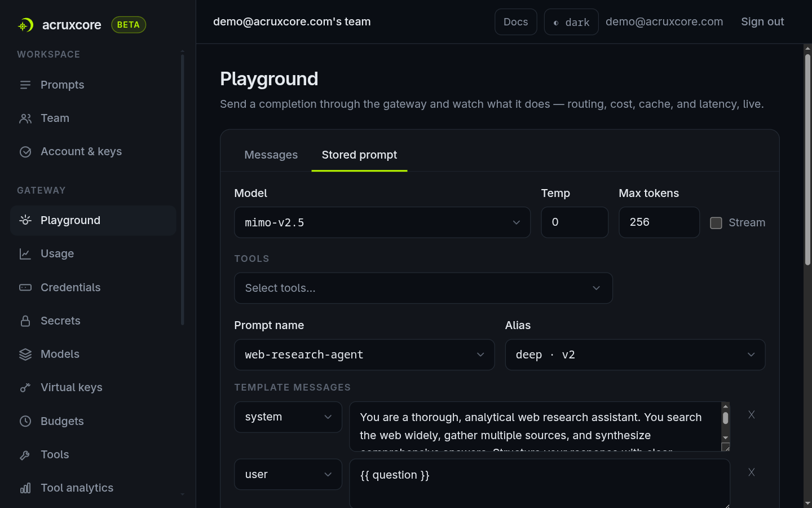Click the Virtual keys key icon
Viewport: 812px width, 508px height.
click(x=25, y=388)
